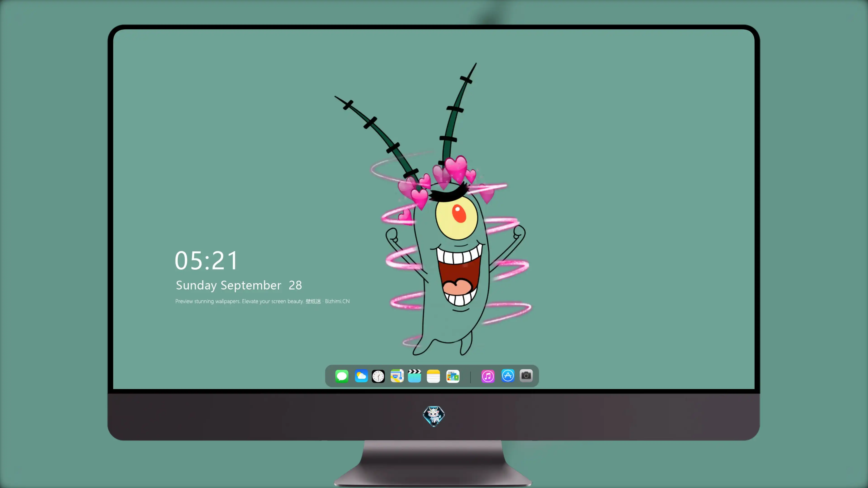Click the date text 'Sunday September 28'
This screenshot has width=868, height=488.
[x=239, y=285]
